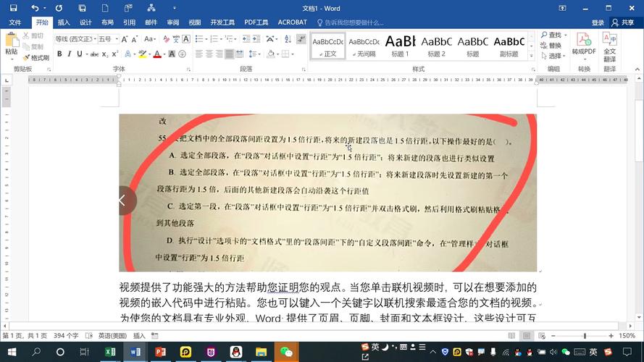Toggle Strikethrough (abc) formatting
Viewport: 644px width, 362px height.
[x=94, y=54]
